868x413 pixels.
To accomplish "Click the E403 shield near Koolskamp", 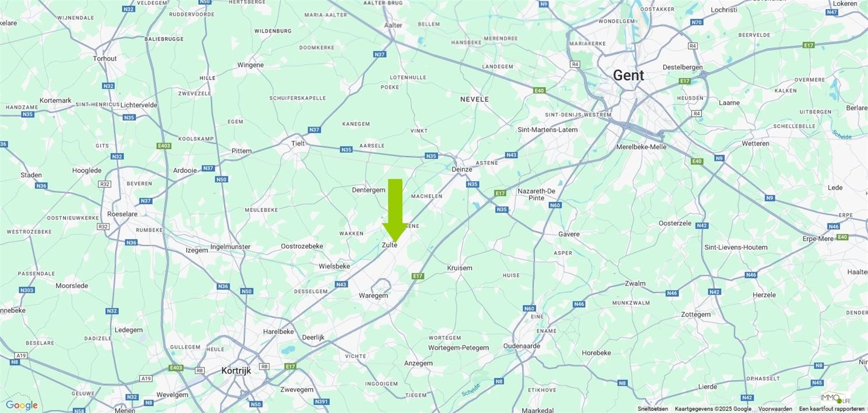I will (164, 146).
